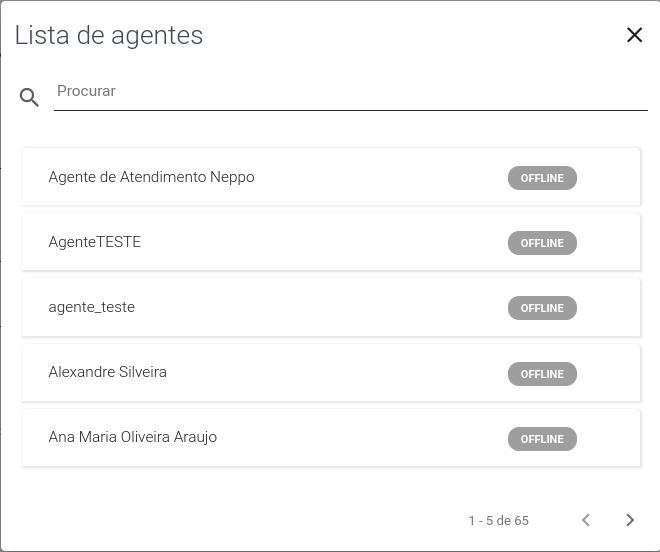Screen dimensions: 660x552
Task: Select the AgenteTESTE agent name
Action: pos(95,242)
